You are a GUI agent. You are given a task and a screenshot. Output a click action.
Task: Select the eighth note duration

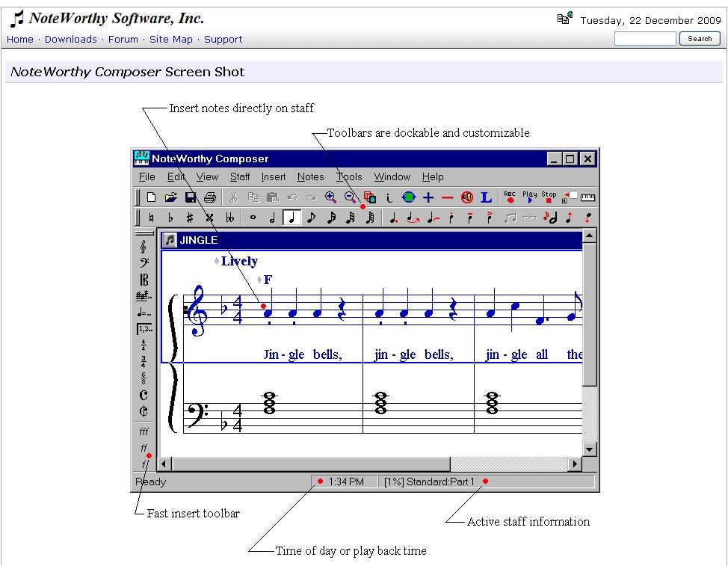click(x=312, y=218)
